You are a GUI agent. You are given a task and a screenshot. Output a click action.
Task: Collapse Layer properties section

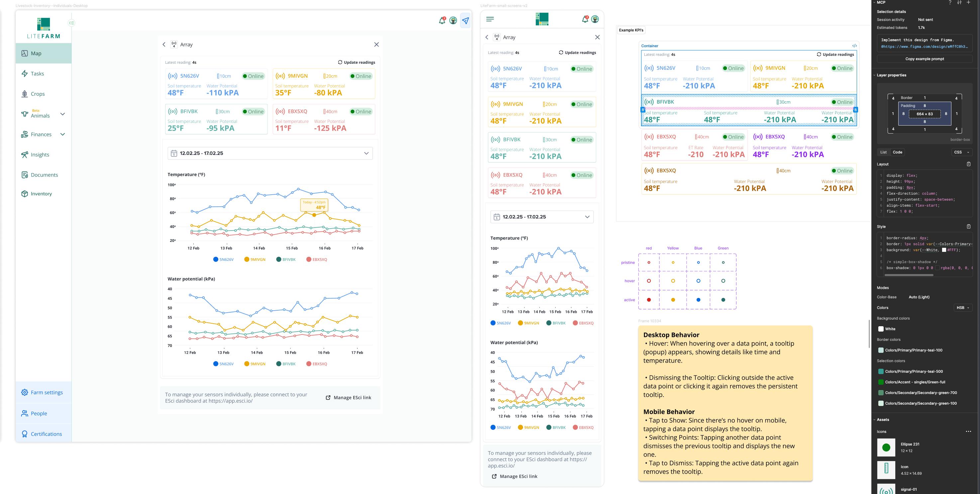coord(874,75)
